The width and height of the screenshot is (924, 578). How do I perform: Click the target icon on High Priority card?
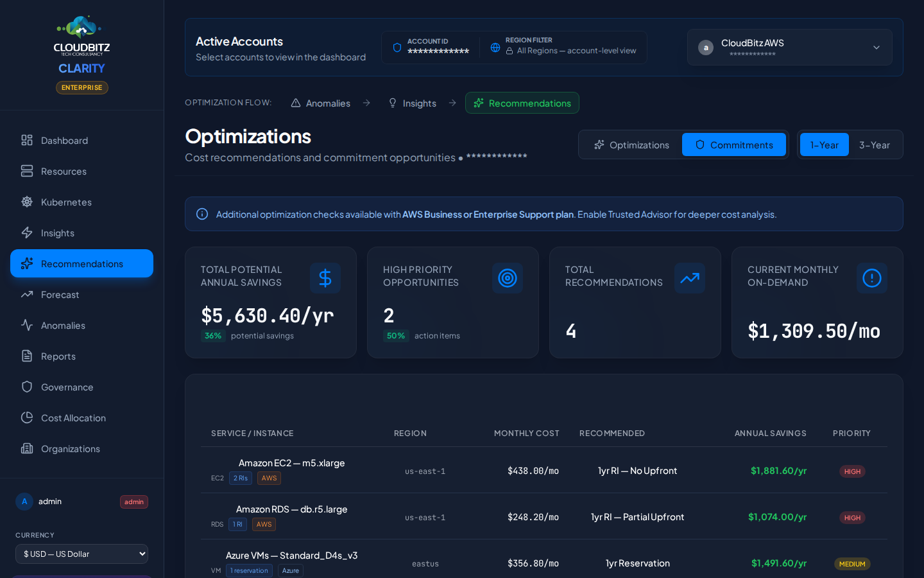(508, 278)
